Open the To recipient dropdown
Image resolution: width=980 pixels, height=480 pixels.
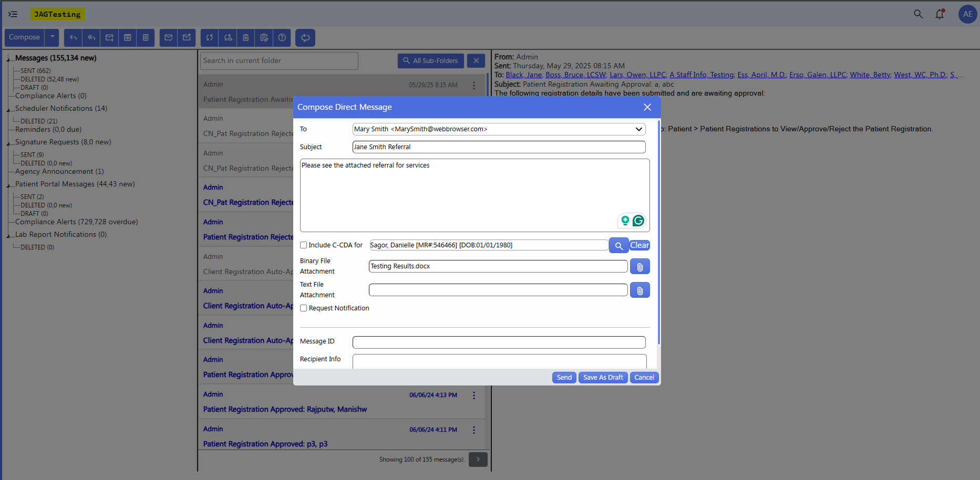pyautogui.click(x=638, y=129)
